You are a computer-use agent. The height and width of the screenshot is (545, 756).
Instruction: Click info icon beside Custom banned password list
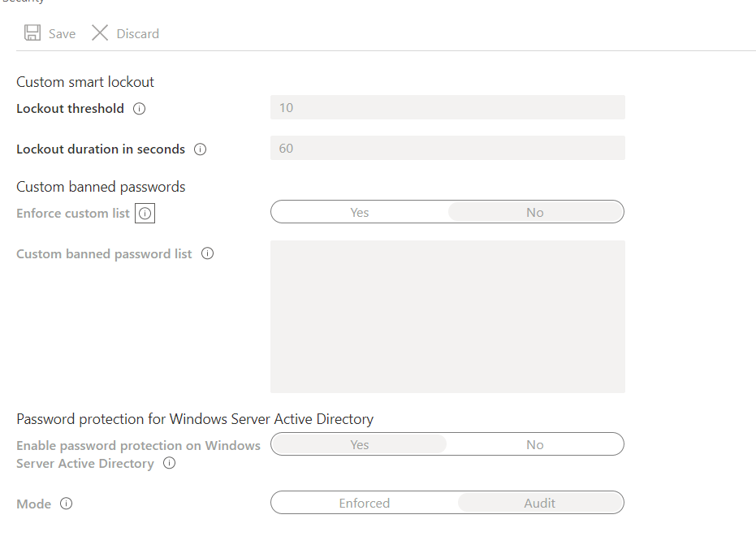(207, 253)
